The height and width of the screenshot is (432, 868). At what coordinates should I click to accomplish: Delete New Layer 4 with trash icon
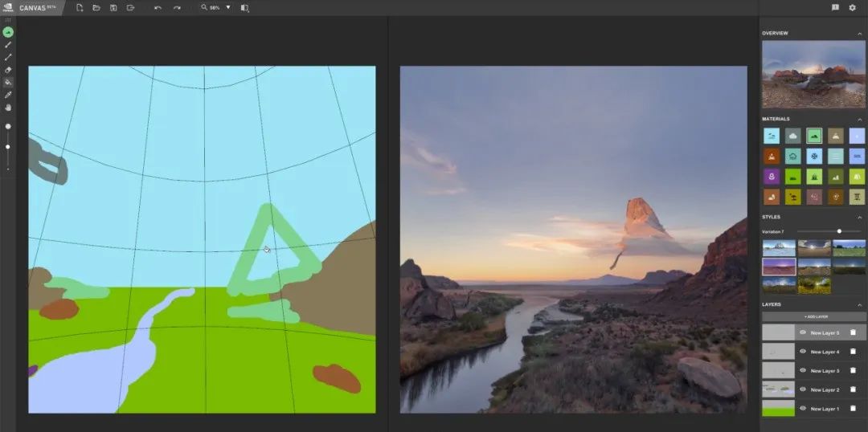click(853, 351)
